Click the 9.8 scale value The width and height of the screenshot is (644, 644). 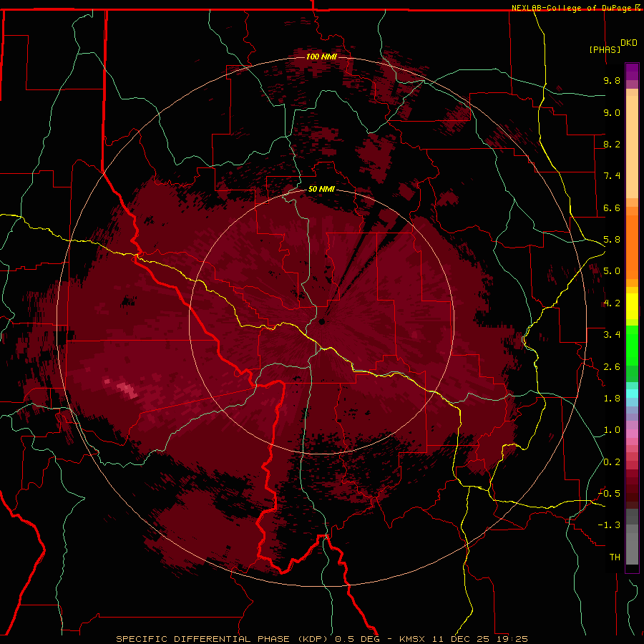click(612, 80)
